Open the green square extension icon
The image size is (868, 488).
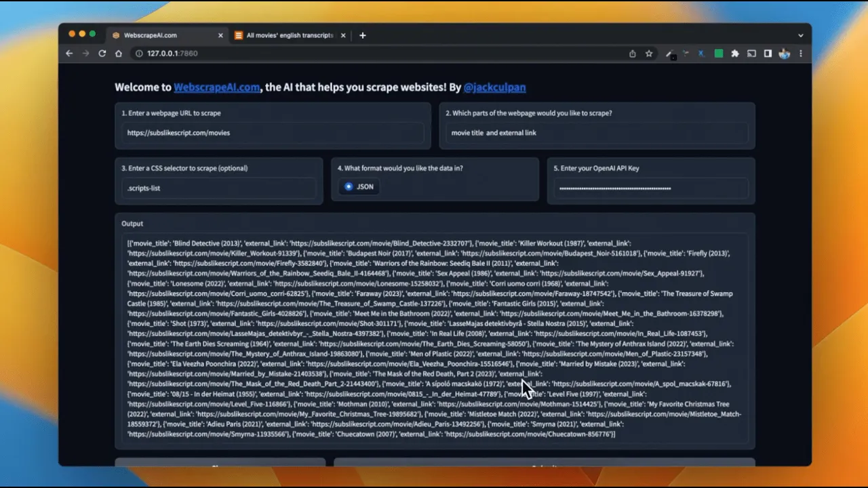(x=719, y=54)
